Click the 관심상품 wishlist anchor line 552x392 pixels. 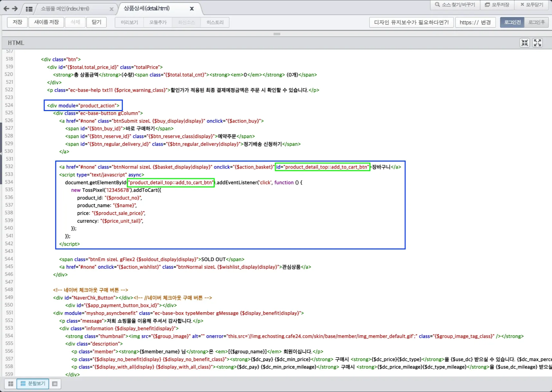185,267
